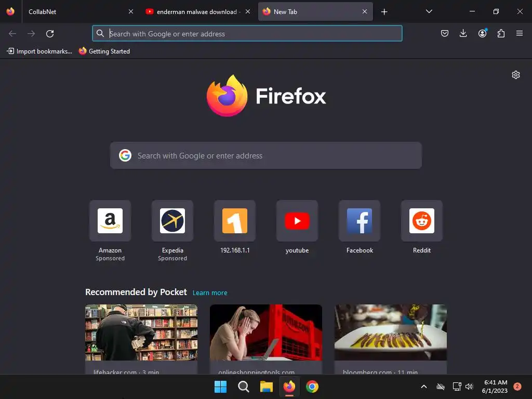Open the Firefox application menu
The image size is (532, 399).
520,33
